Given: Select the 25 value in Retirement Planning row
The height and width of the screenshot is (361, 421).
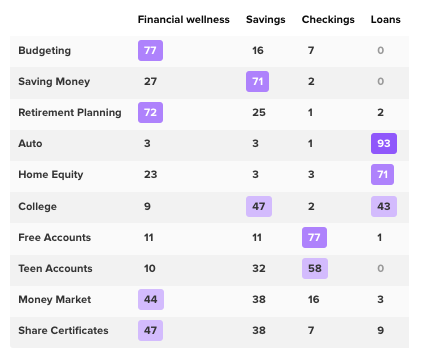Looking at the screenshot, I should point(259,112).
